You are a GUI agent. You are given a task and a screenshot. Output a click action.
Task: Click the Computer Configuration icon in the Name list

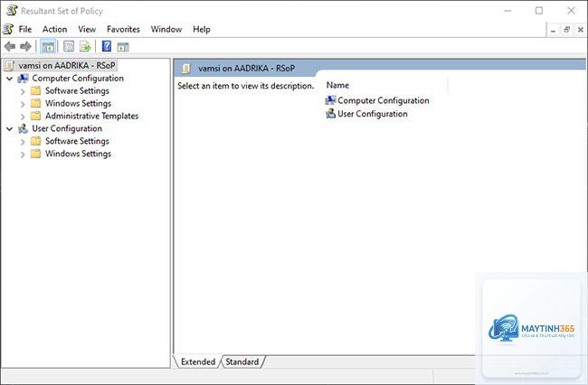(x=330, y=100)
